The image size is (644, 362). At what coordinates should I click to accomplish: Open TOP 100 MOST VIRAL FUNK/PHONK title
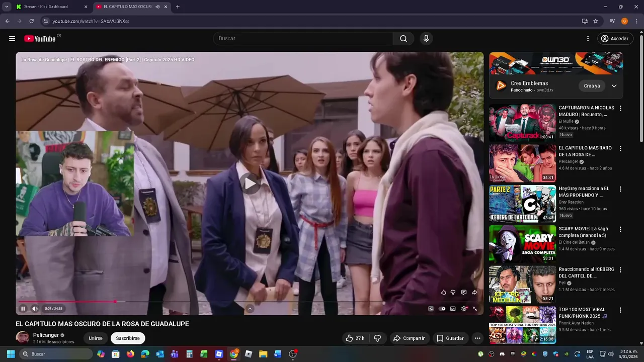pyautogui.click(x=583, y=313)
